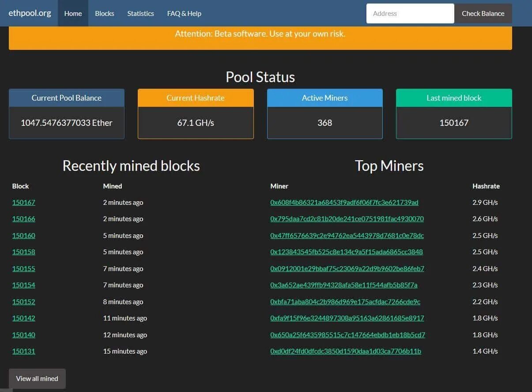Open block 150160 link
The image size is (532, 392).
[24, 236]
